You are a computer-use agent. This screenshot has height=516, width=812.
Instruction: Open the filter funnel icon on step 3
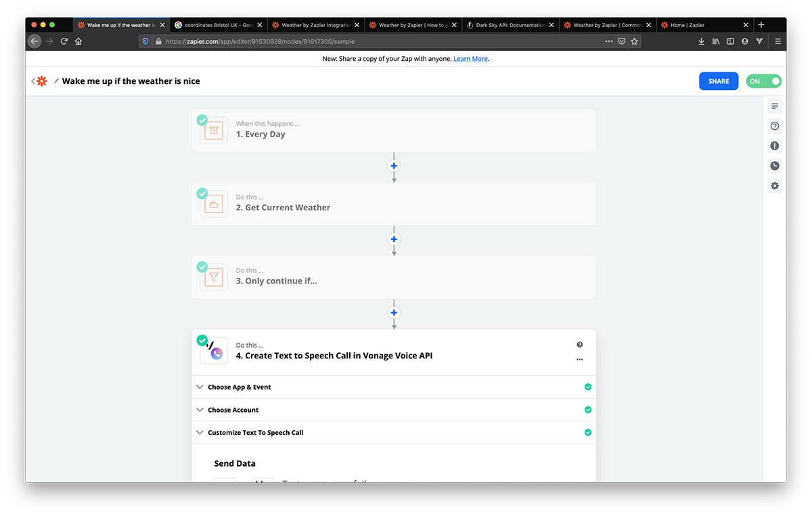(214, 277)
